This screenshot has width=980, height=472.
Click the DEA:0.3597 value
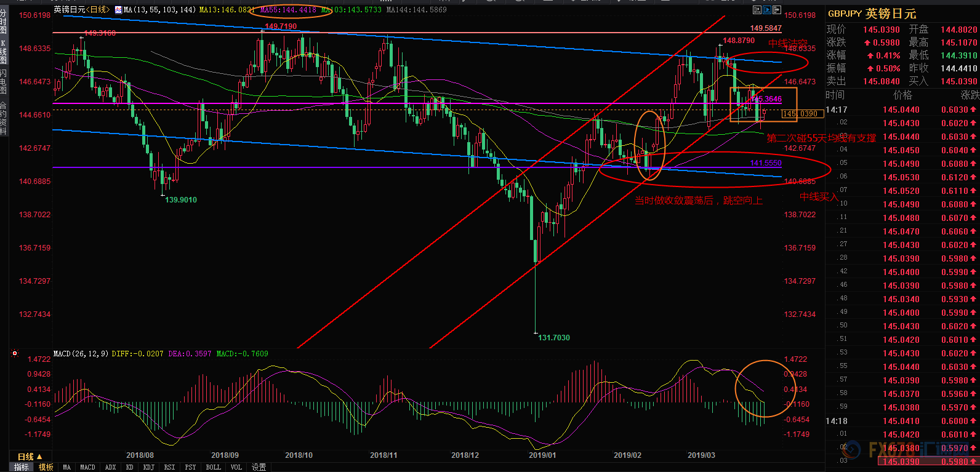coord(190,354)
